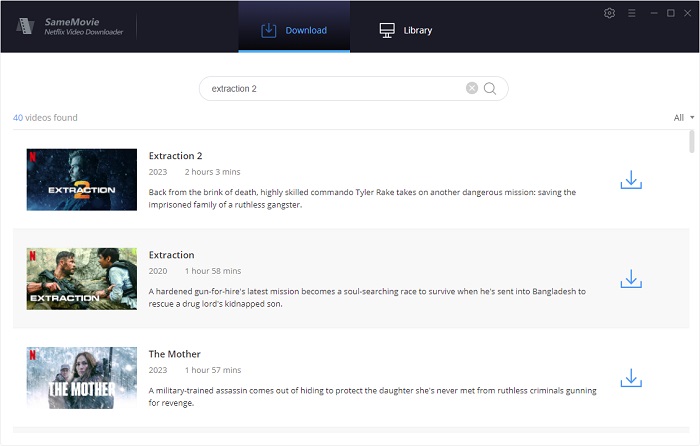Click the search input containing extraction 2

point(330,88)
